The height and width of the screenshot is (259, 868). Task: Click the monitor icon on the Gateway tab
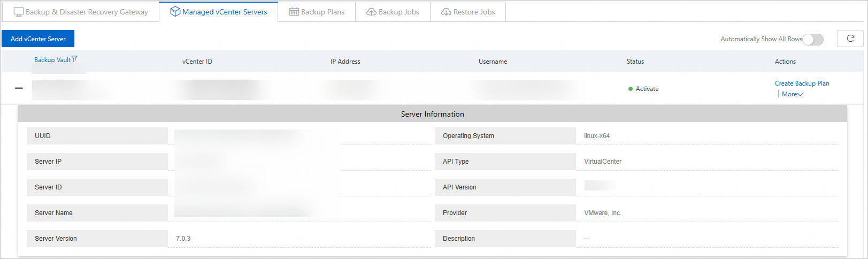point(19,12)
